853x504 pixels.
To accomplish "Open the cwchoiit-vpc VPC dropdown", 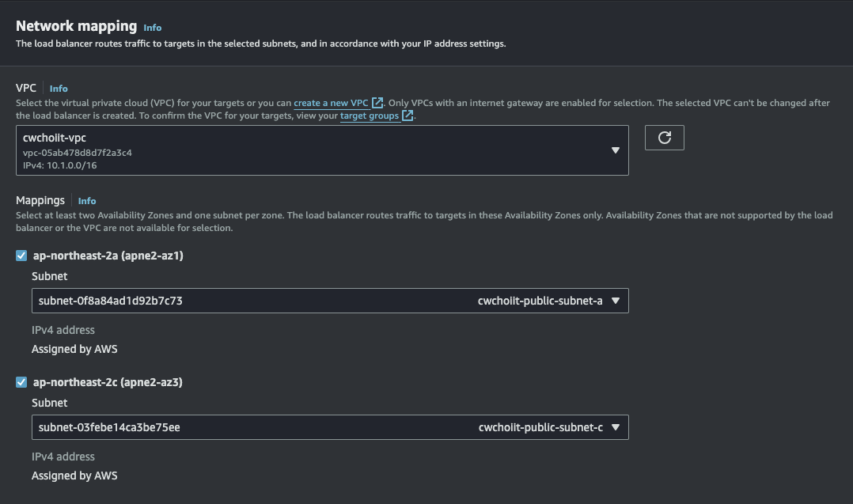I will 322,150.
